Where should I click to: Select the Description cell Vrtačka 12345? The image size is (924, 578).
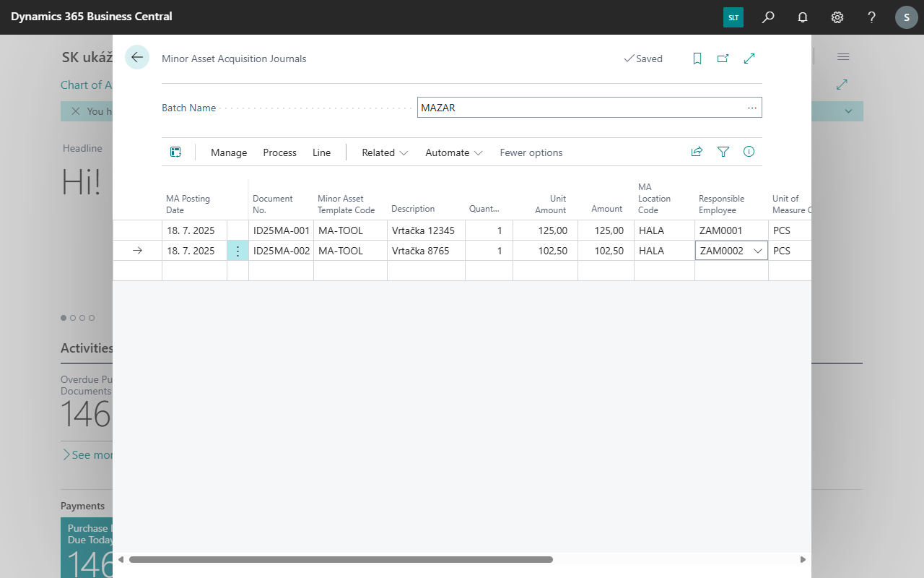[x=424, y=230]
